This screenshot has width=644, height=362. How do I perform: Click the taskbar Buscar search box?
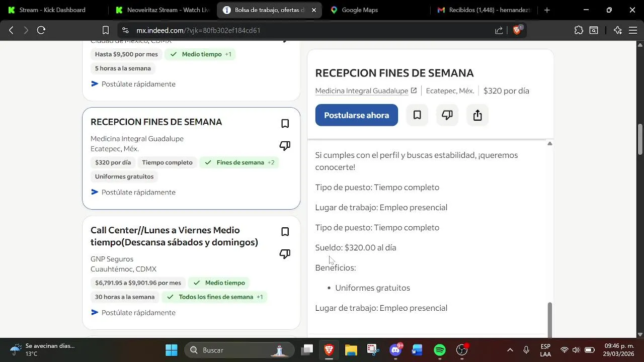tap(240, 350)
